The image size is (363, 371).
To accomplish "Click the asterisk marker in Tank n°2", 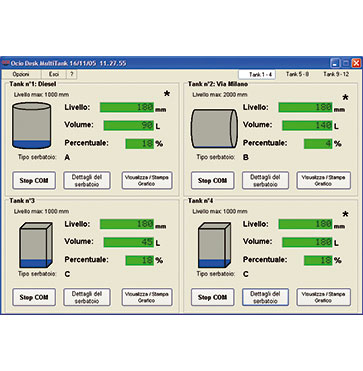I will [345, 98].
